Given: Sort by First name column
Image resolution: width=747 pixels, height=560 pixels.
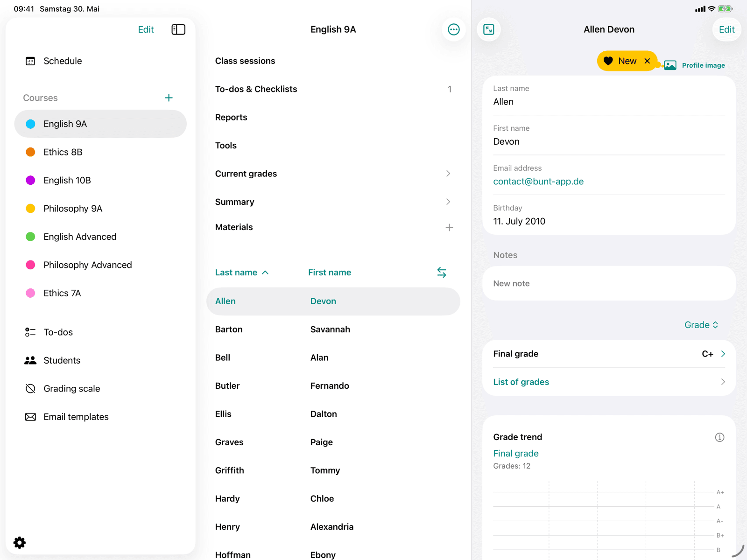Looking at the screenshot, I should coord(330,273).
